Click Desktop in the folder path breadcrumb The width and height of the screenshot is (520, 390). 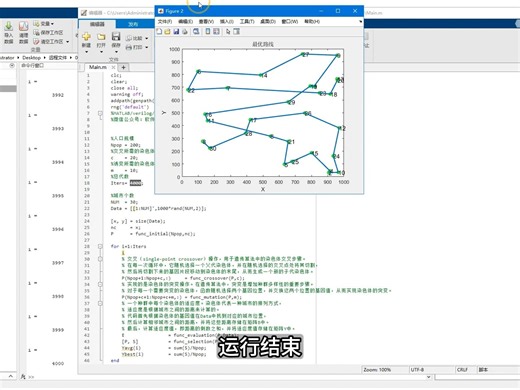pyautogui.click(x=31, y=58)
